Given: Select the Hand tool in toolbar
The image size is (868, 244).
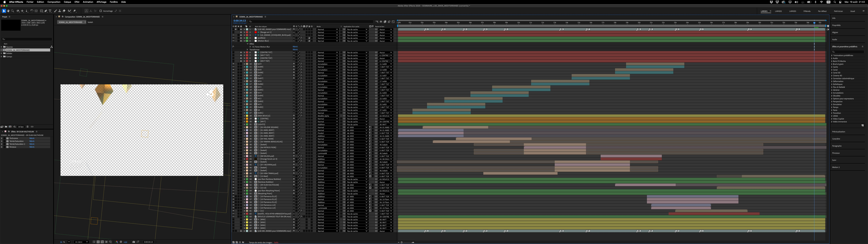Looking at the screenshot, I should pyautogui.click(x=8, y=11).
